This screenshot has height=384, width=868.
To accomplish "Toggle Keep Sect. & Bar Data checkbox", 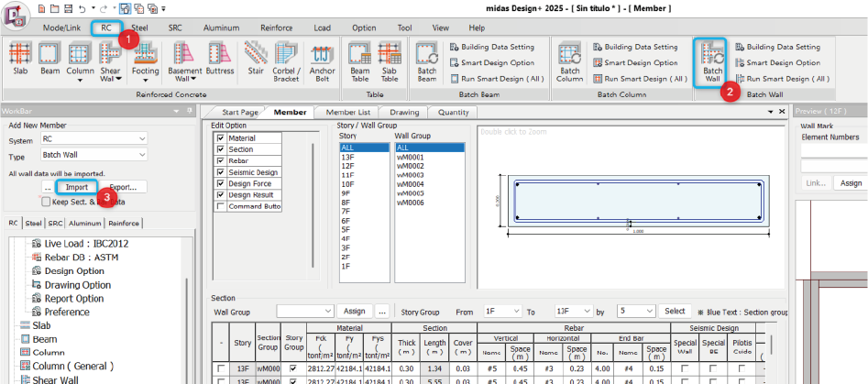I will (46, 202).
